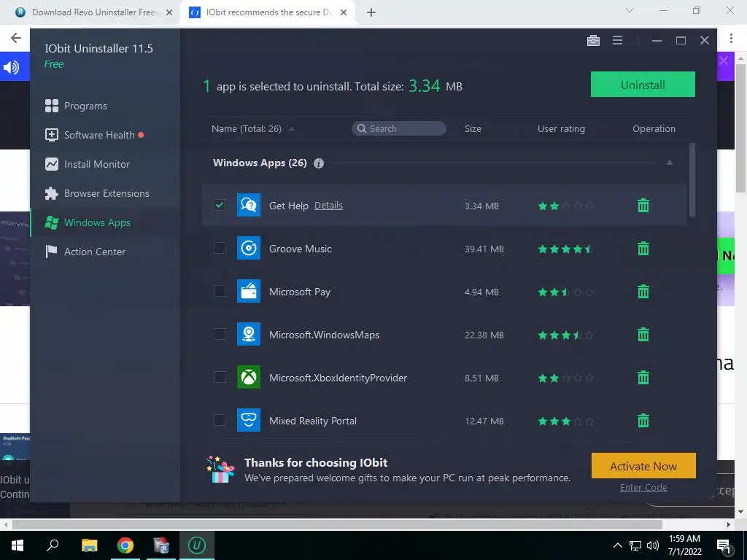Click the Groove Music app icon
The width and height of the screenshot is (747, 560).
tap(249, 248)
